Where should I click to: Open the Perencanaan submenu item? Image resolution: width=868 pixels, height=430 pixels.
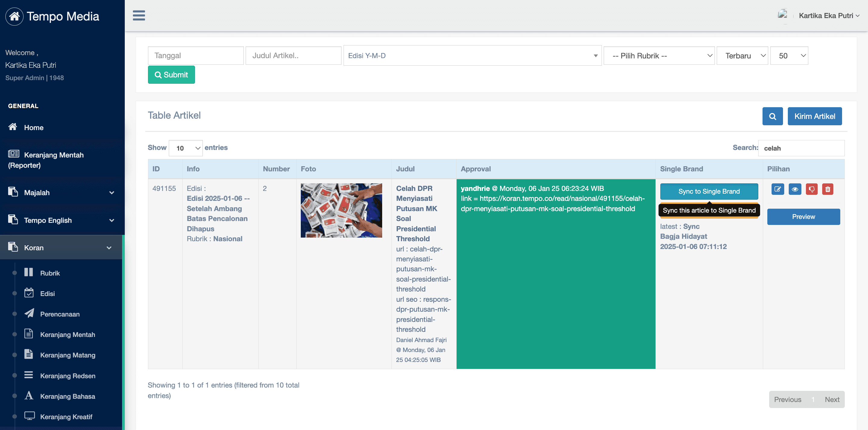tap(60, 314)
